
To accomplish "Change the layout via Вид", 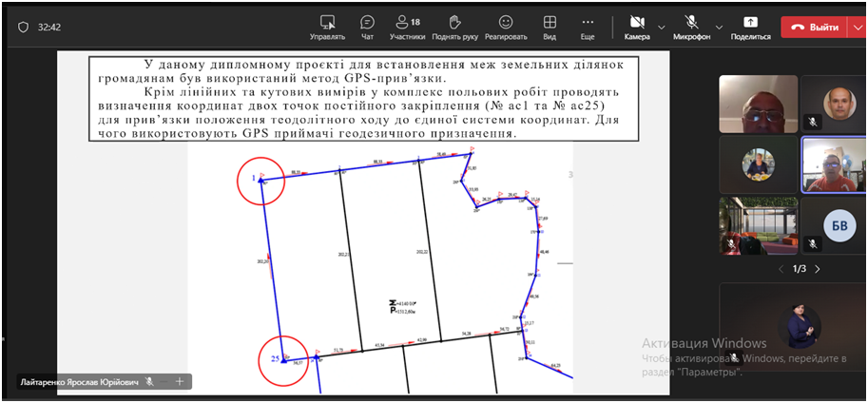I will [x=550, y=27].
